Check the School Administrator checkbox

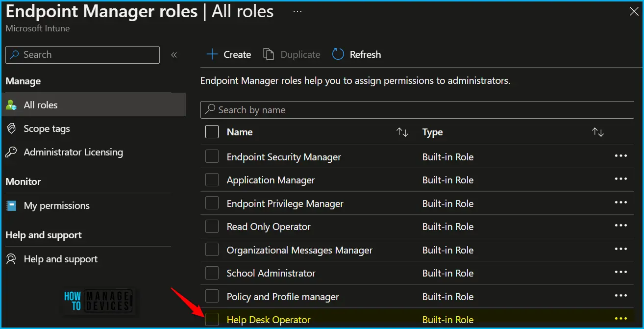point(212,273)
